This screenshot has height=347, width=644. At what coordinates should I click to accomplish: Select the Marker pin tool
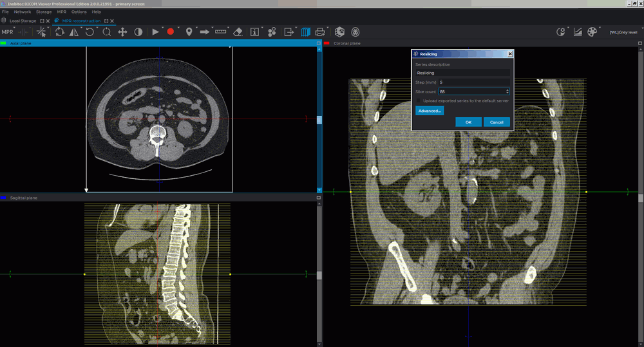189,32
